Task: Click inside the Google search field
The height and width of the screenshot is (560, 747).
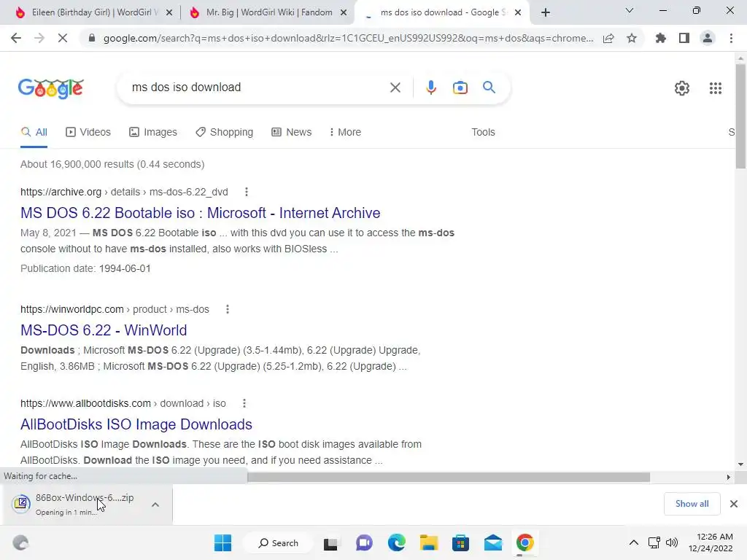Action: pos(258,87)
